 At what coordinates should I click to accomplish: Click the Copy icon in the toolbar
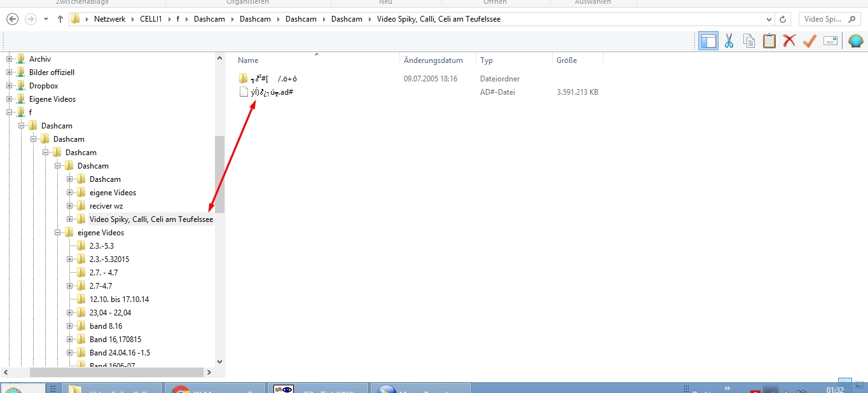tap(749, 40)
